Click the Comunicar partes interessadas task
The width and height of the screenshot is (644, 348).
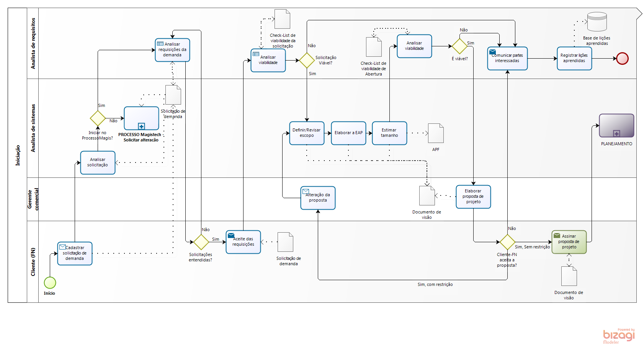[x=507, y=59]
